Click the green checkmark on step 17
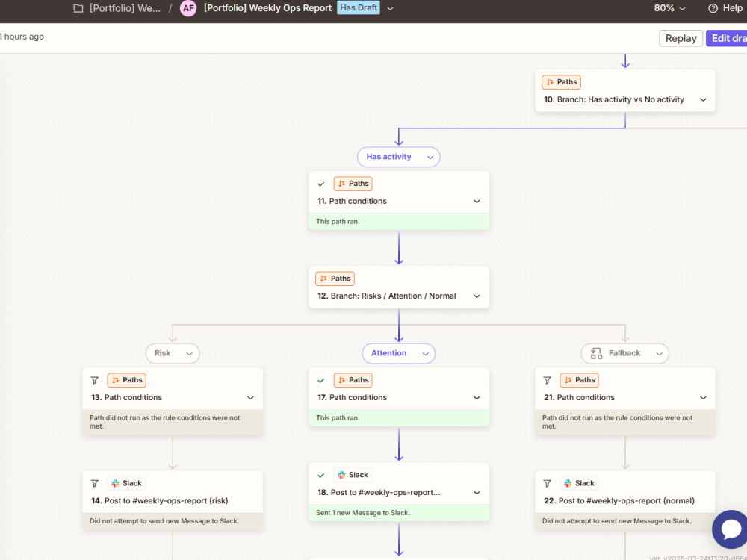 (x=321, y=380)
